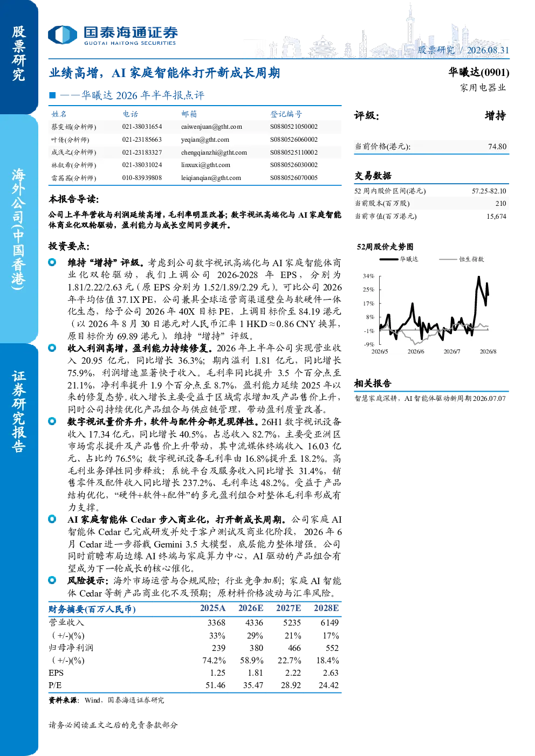535x756 pixels.
Task: Click the 家用电器业 industry label
Action: (x=483, y=87)
